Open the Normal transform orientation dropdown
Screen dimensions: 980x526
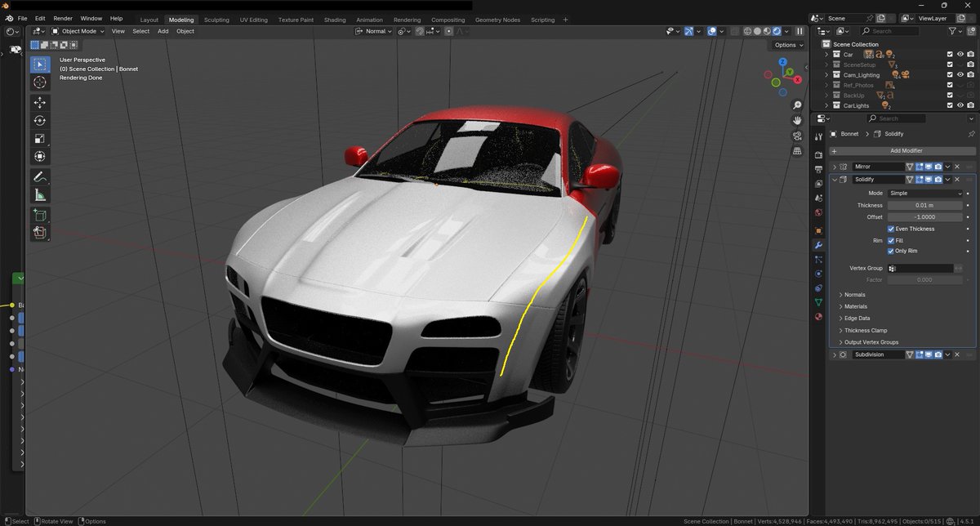[x=375, y=31]
